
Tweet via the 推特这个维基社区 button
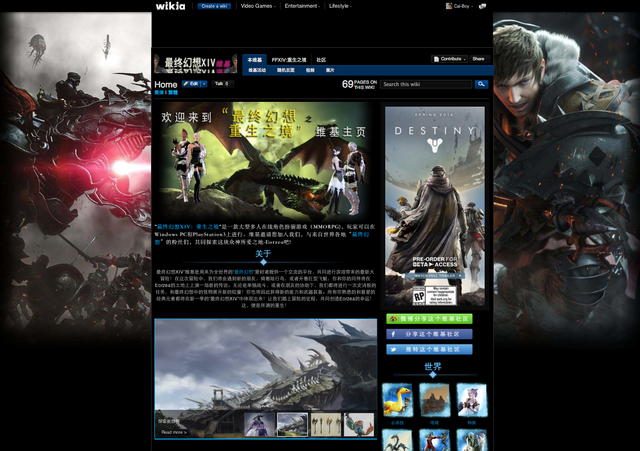click(429, 349)
